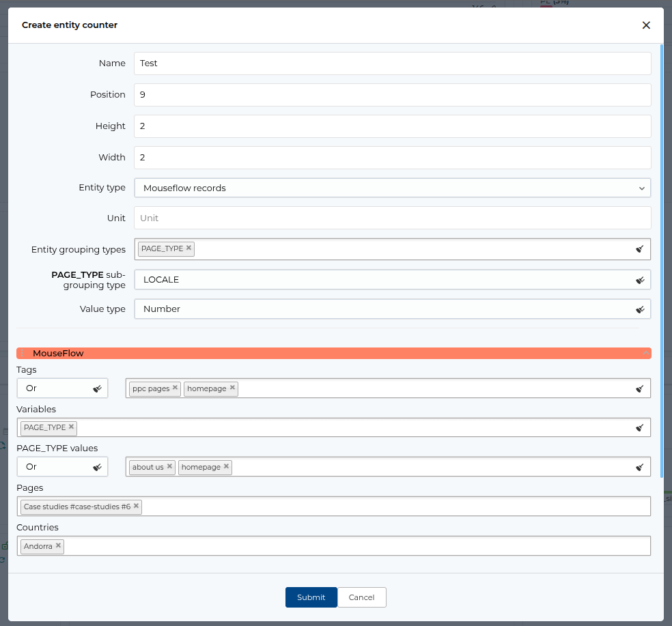Remove the "Case studies #case-studies #6" page chip
This screenshot has width=672, height=626.
pyautogui.click(x=136, y=506)
